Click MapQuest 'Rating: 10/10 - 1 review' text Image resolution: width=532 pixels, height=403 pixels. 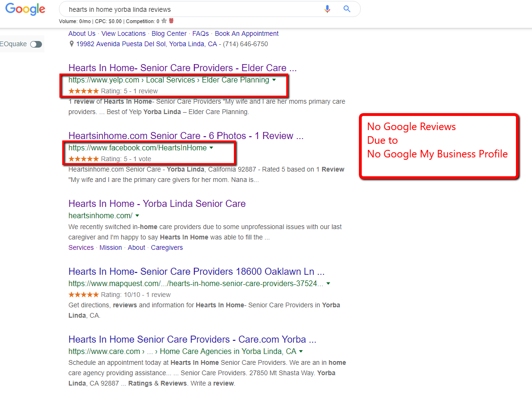(x=136, y=295)
